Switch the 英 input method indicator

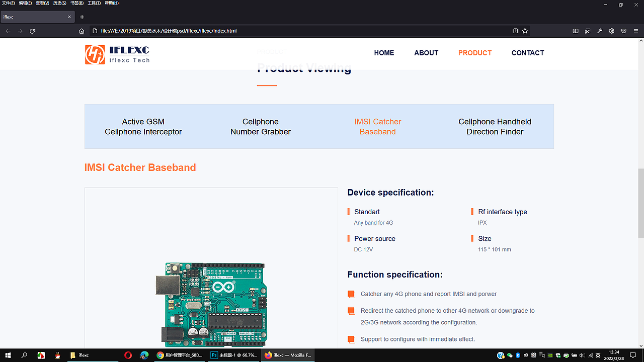pos(598,355)
